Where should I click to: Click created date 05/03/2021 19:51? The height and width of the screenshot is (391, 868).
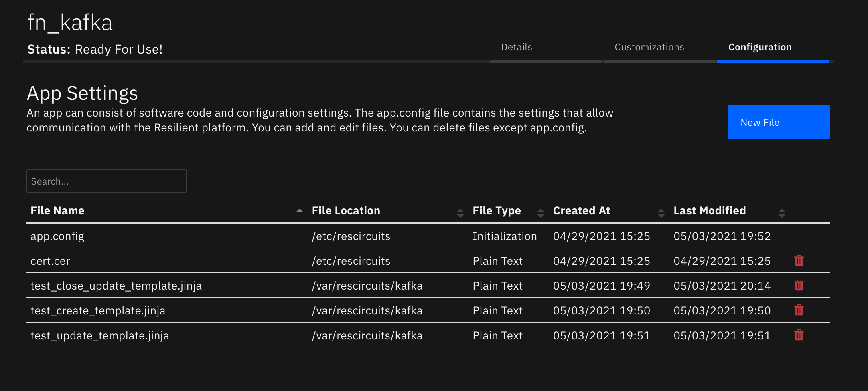[x=601, y=336]
